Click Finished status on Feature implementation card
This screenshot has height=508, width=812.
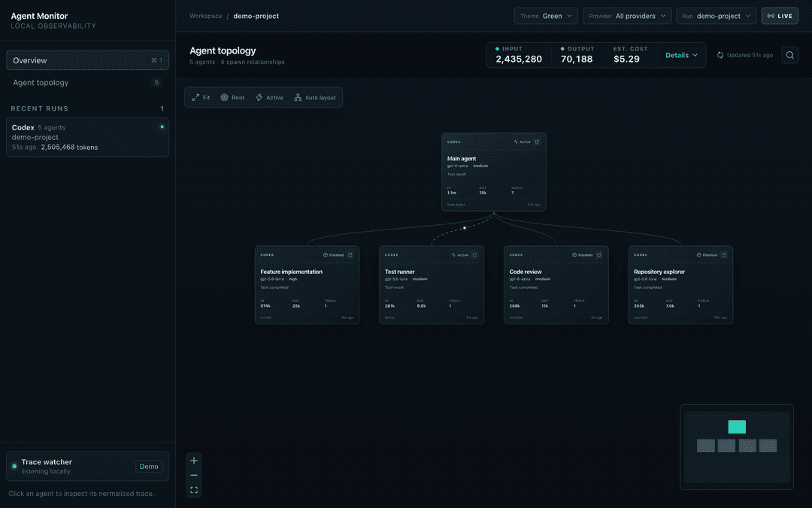click(x=334, y=254)
